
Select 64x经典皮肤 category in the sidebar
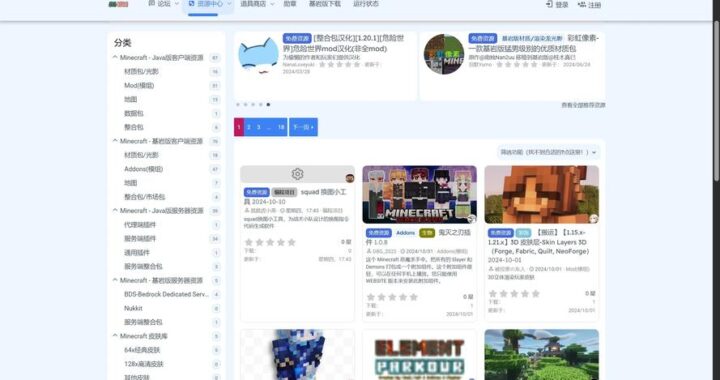142,350
